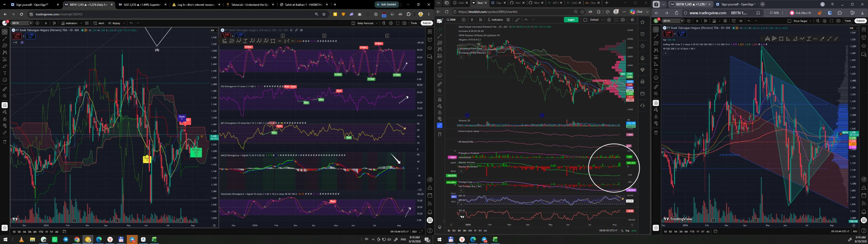Open alerts clock icon in left TradingView right sidebar
This screenshot has width=868, height=244.
[430, 40]
